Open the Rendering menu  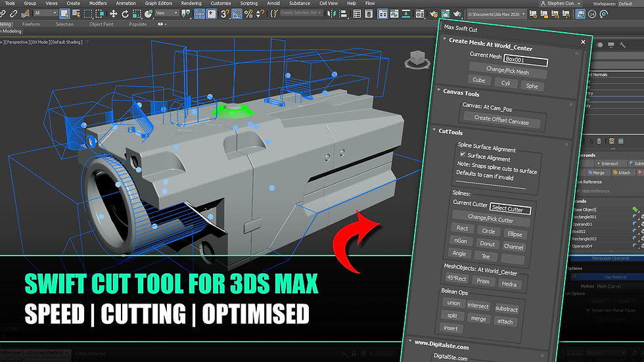point(191,3)
